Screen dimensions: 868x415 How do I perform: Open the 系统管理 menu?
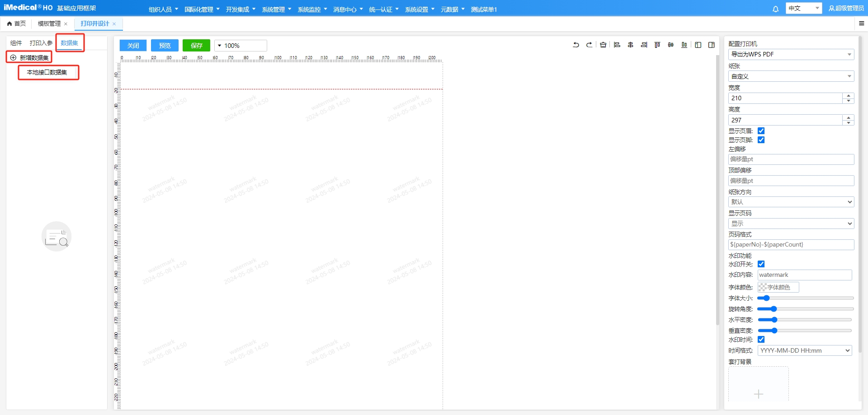pyautogui.click(x=276, y=9)
